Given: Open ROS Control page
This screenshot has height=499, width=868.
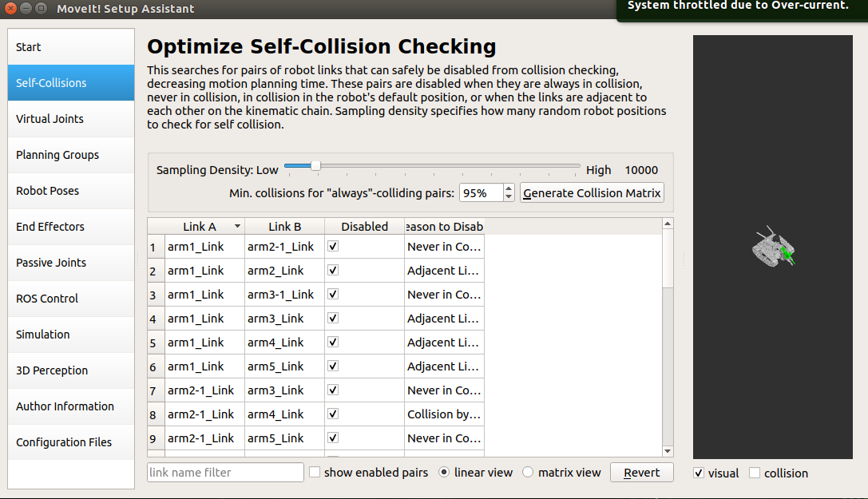Looking at the screenshot, I should 71,299.
